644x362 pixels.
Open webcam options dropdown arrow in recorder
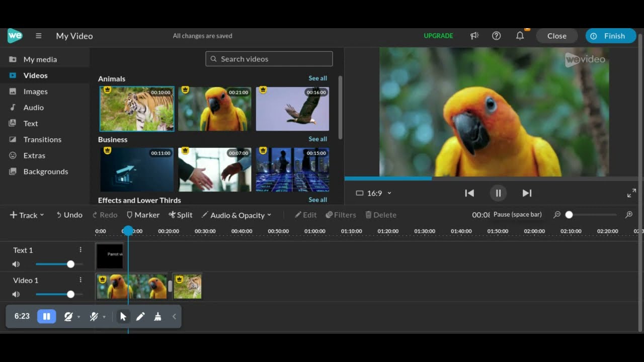[78, 317]
